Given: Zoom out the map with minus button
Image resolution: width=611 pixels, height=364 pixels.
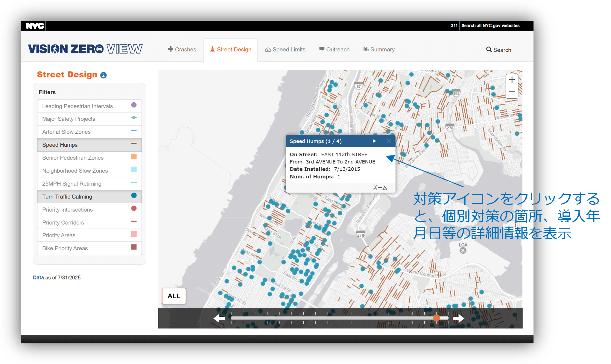Looking at the screenshot, I should point(512,92).
